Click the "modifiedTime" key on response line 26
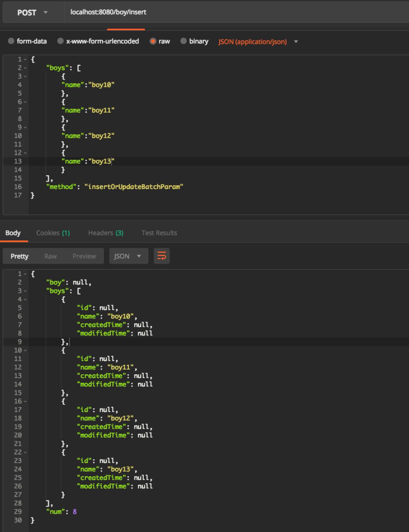This screenshot has height=532, width=409. pyautogui.click(x=103, y=486)
